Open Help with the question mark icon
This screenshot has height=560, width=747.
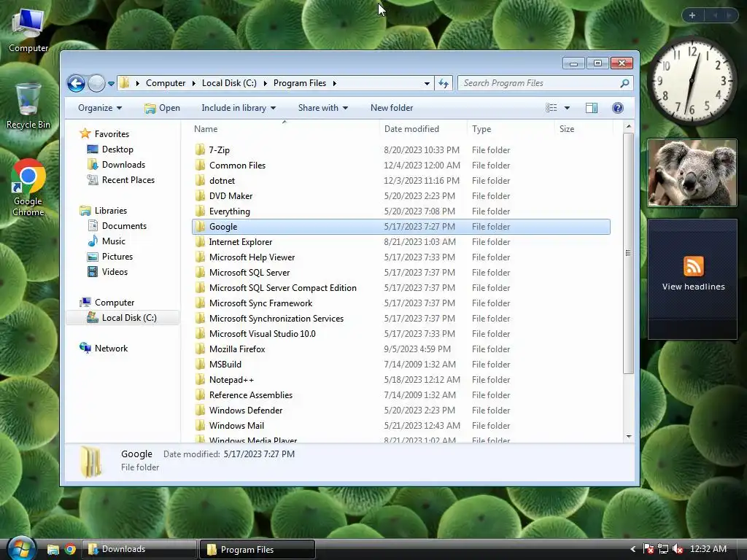pos(618,108)
